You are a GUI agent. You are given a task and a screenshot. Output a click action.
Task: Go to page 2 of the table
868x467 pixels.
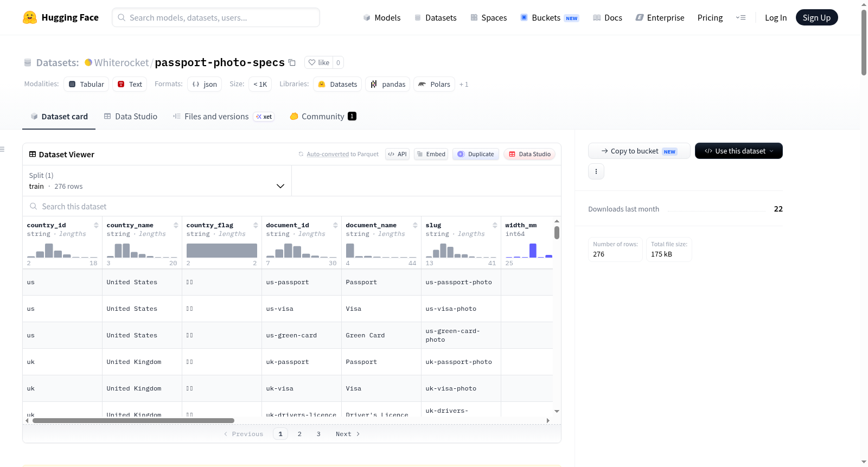point(299,434)
